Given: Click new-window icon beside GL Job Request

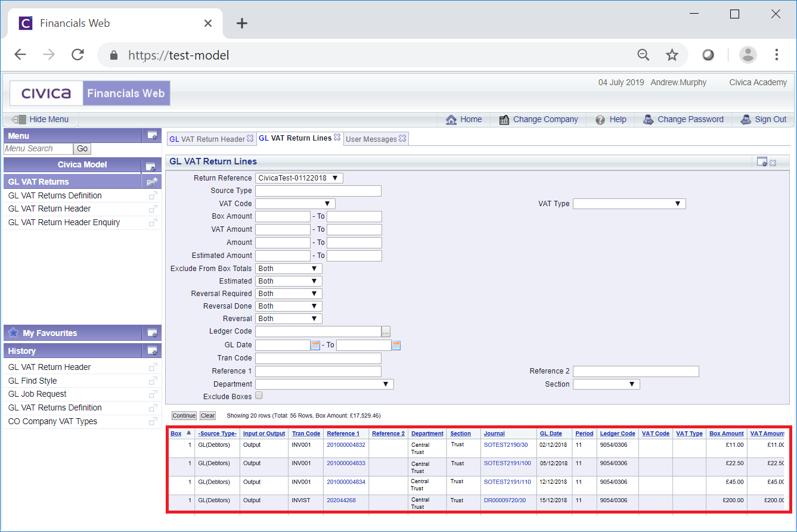Looking at the screenshot, I should [x=153, y=394].
